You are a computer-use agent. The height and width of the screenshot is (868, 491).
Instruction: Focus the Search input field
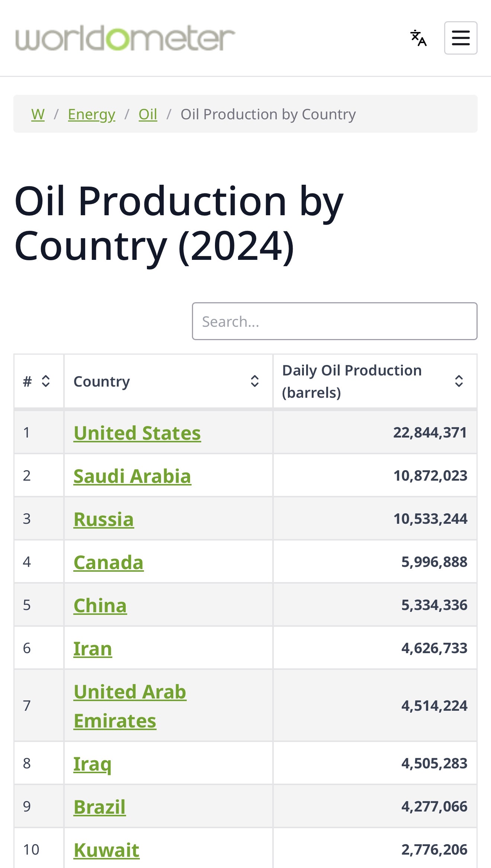click(x=334, y=321)
